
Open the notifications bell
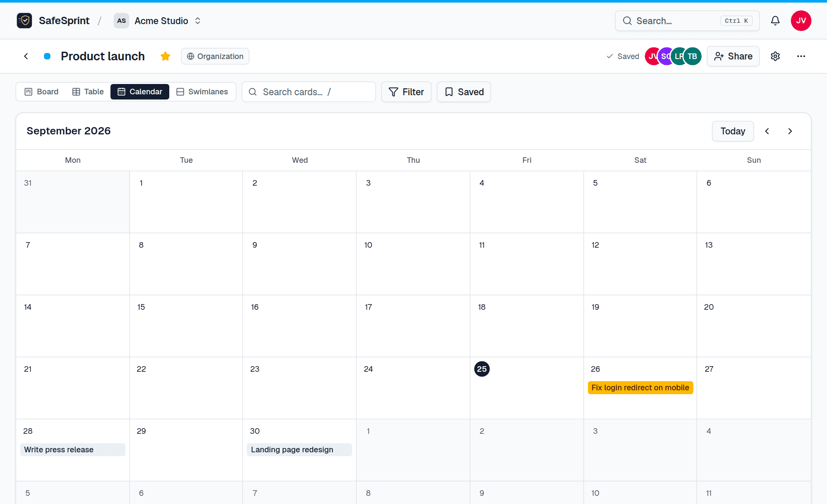tap(775, 21)
